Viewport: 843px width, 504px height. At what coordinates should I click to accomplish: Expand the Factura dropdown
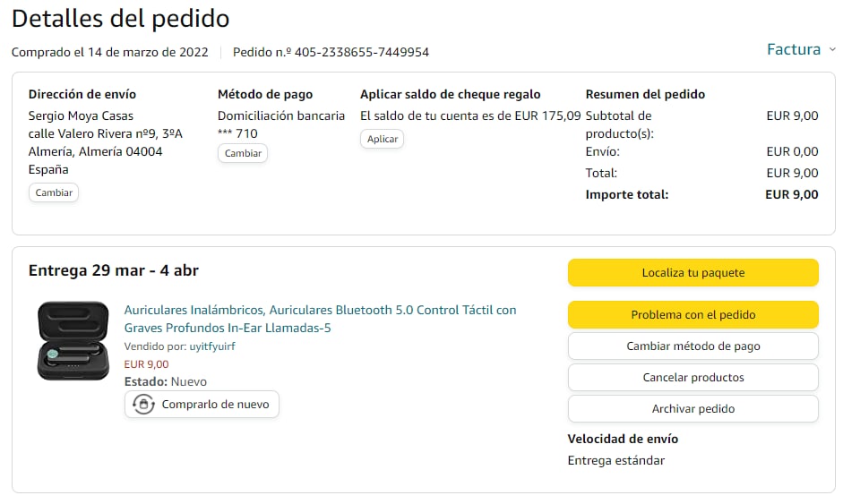click(x=801, y=49)
